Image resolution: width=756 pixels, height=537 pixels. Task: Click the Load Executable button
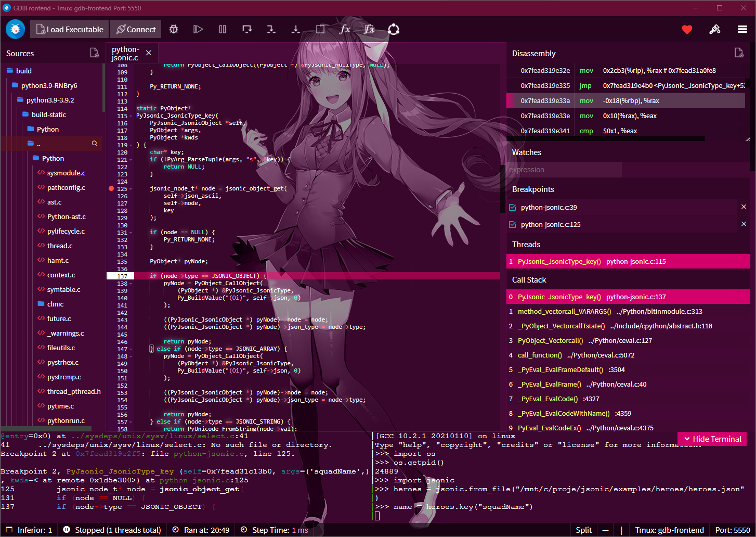tap(69, 29)
